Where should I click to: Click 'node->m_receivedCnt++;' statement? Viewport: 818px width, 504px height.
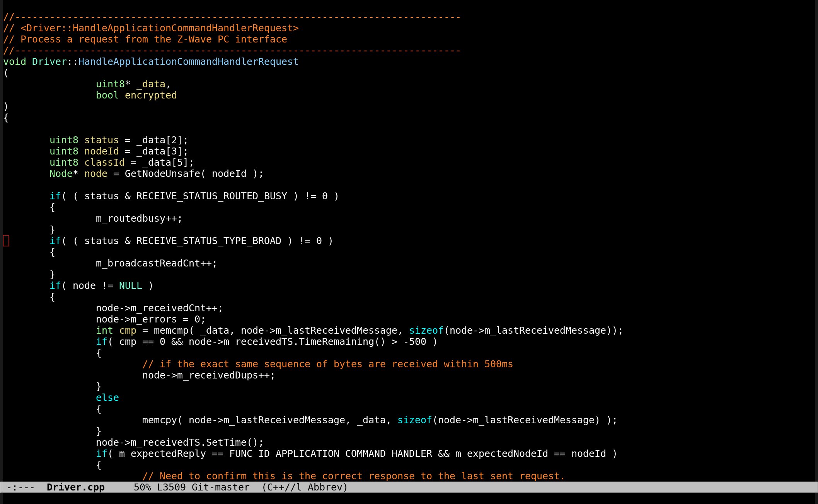tap(160, 308)
